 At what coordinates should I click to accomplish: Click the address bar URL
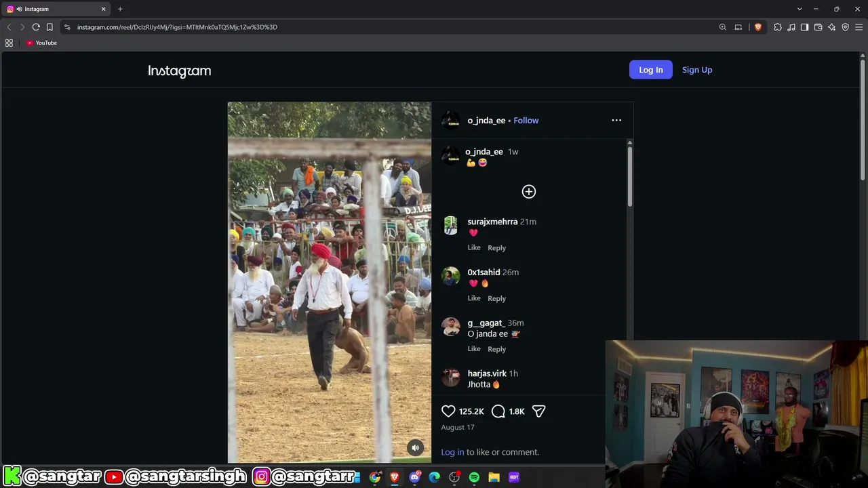click(177, 27)
